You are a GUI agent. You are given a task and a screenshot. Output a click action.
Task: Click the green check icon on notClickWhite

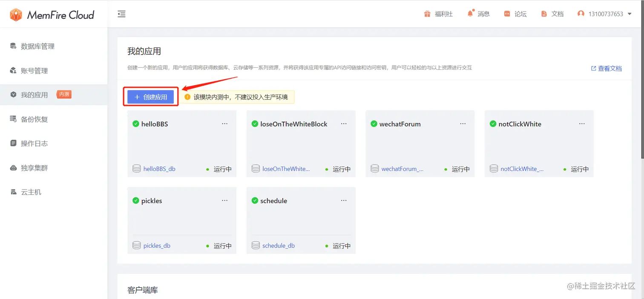[x=493, y=124]
